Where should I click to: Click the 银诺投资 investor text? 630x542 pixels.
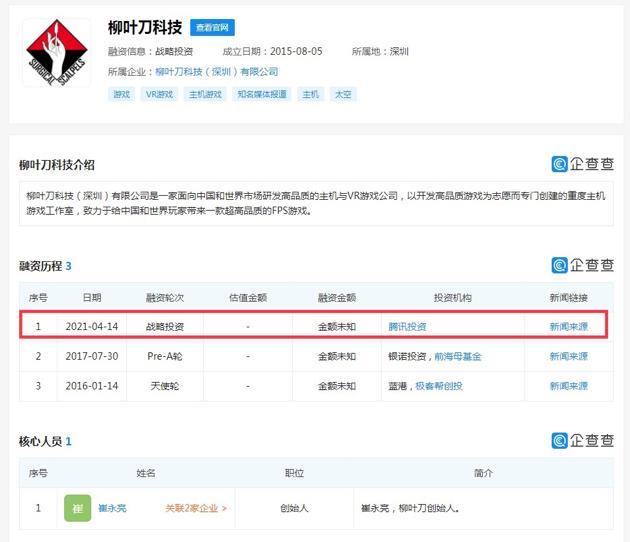point(407,356)
